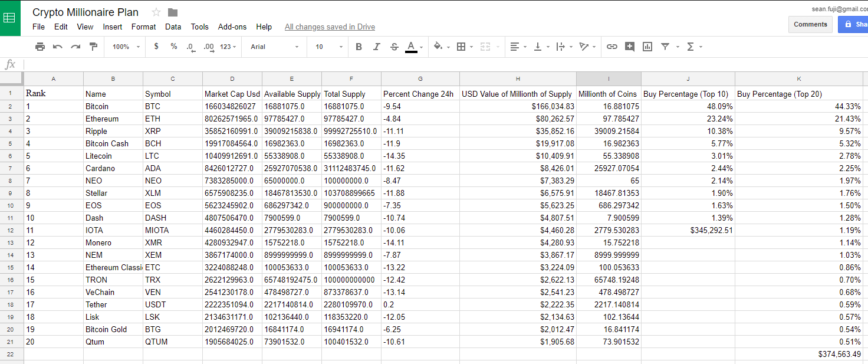
Task: Open the Tools menu
Action: click(200, 27)
